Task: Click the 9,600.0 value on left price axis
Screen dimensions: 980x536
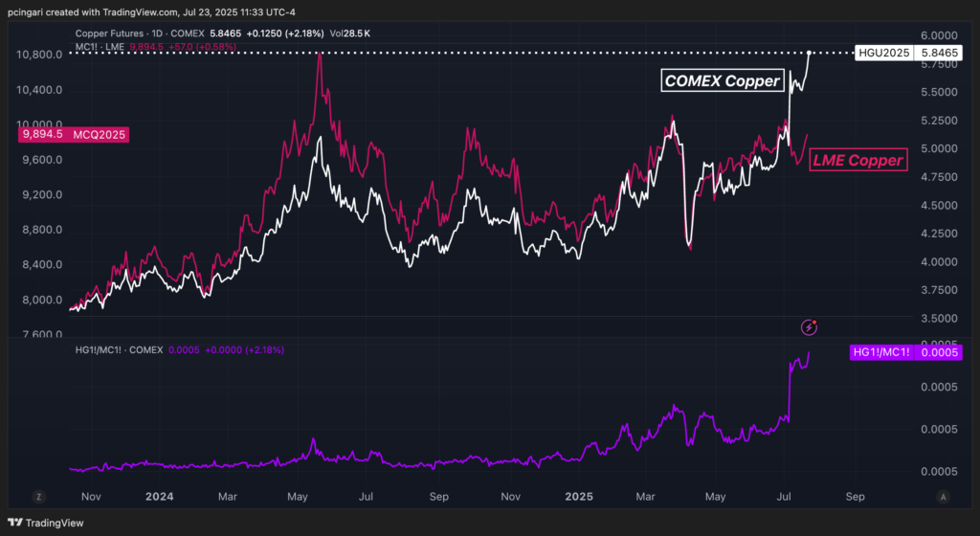Action: pos(42,160)
